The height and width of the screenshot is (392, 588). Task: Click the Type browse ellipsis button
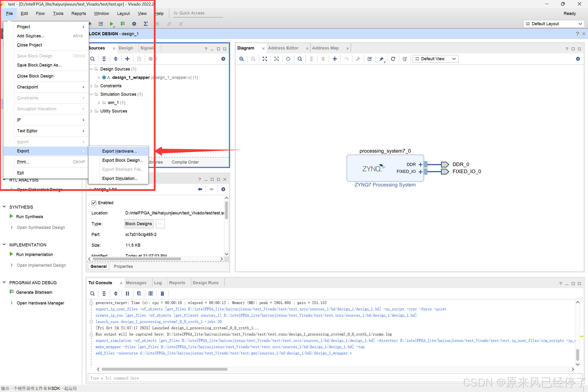click(160, 224)
